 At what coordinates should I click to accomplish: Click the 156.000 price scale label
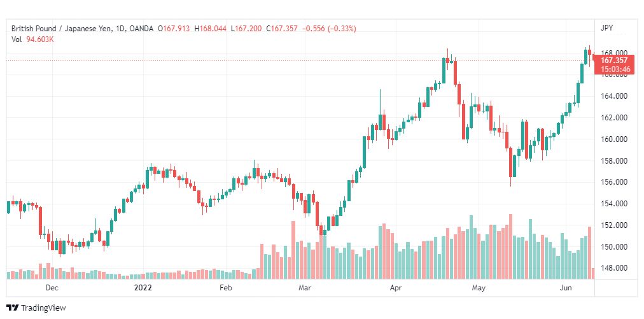point(613,182)
